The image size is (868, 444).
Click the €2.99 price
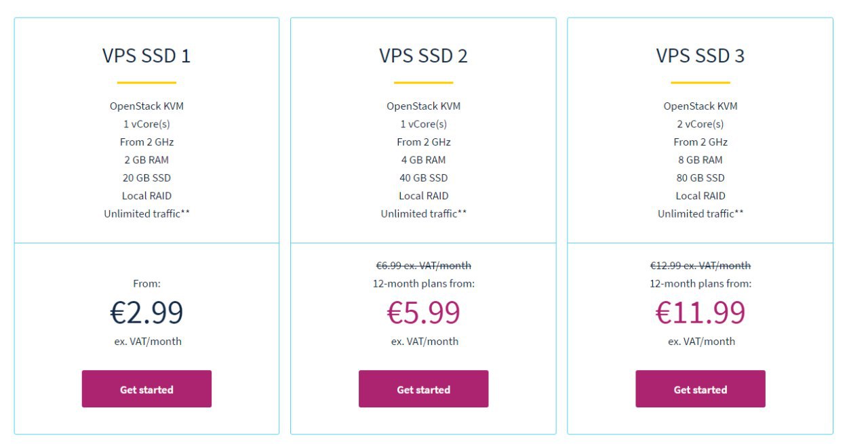coord(146,312)
